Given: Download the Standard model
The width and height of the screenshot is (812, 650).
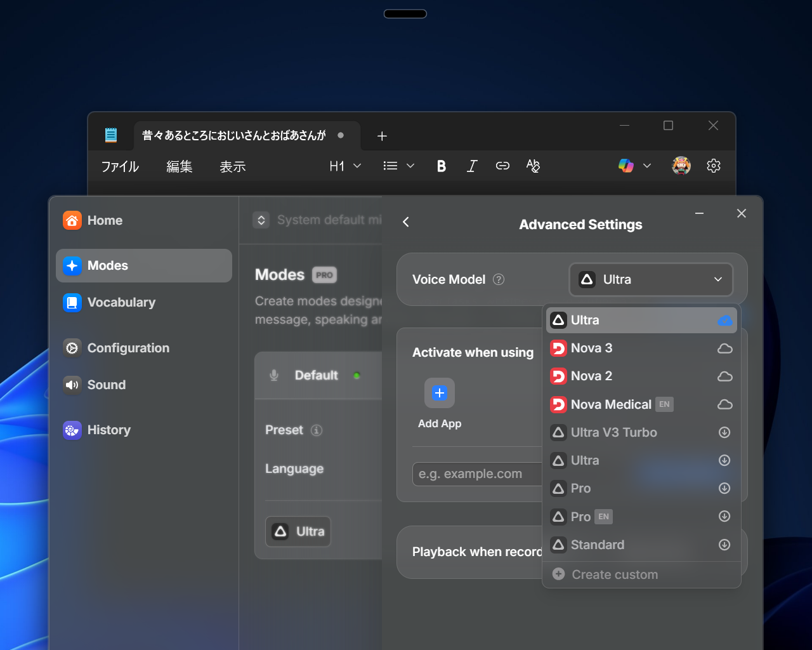Looking at the screenshot, I should 724,545.
